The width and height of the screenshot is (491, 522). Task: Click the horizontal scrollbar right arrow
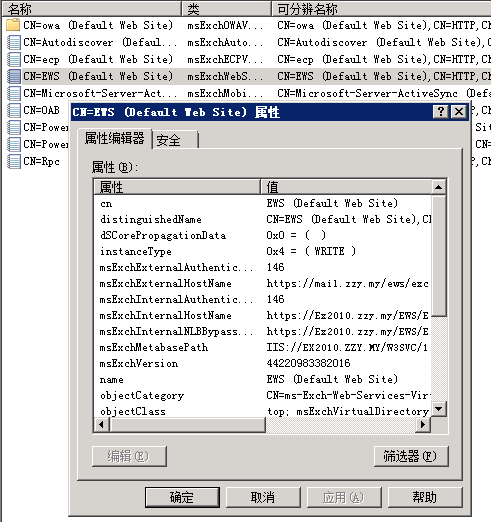(x=423, y=425)
